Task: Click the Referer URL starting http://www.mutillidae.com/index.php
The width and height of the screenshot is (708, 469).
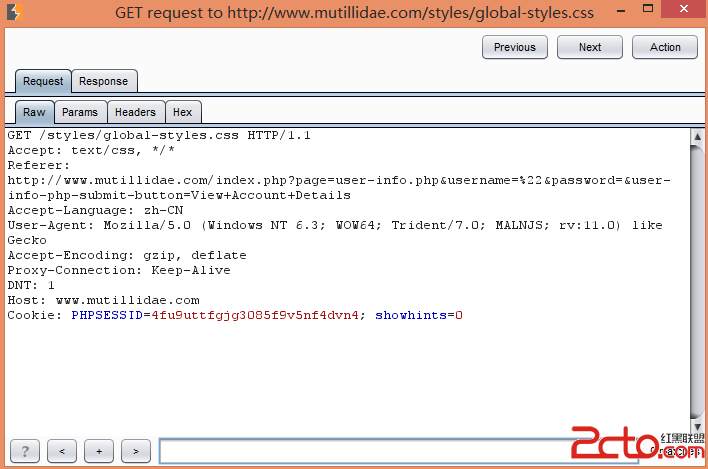Action: click(x=339, y=181)
